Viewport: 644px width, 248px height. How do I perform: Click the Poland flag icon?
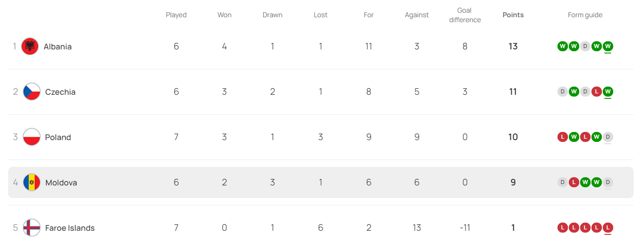coord(32,137)
